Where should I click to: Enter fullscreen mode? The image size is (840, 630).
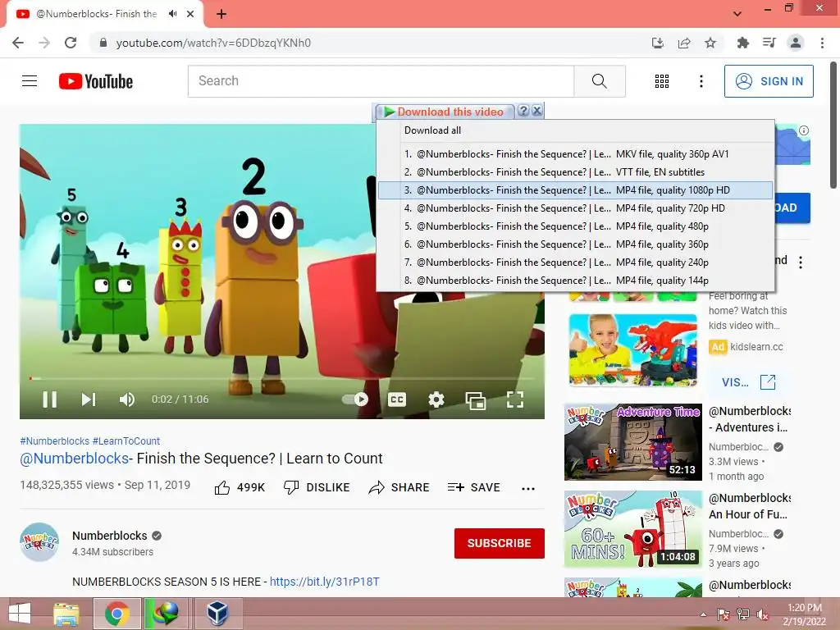coord(515,399)
